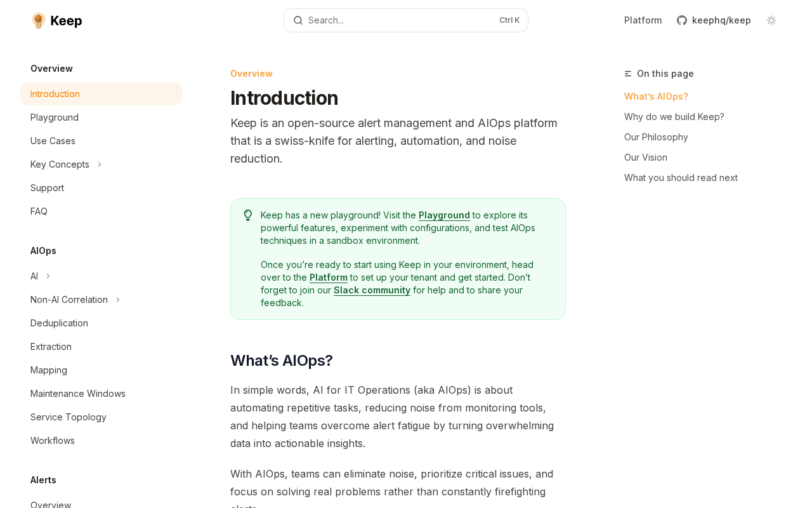Expand the Key Concepts chevron
Image resolution: width=812 pixels, height=508 pixels.
click(100, 164)
